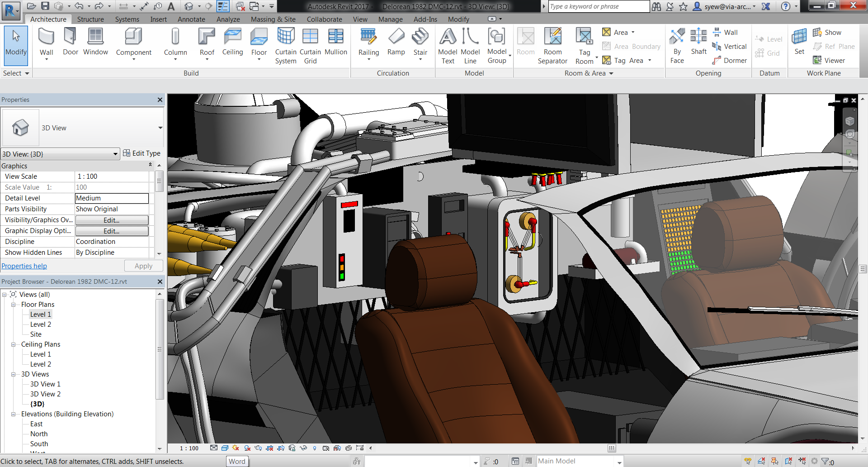Image resolution: width=868 pixels, height=467 pixels.
Task: Toggle Select Pinned Elements in status bar
Action: click(x=774, y=461)
